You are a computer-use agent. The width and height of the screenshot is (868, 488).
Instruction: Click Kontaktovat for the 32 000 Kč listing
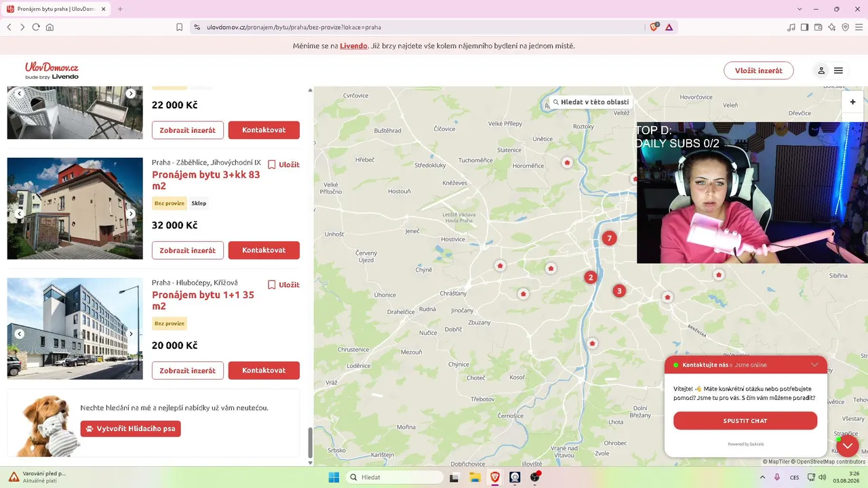(264, 250)
